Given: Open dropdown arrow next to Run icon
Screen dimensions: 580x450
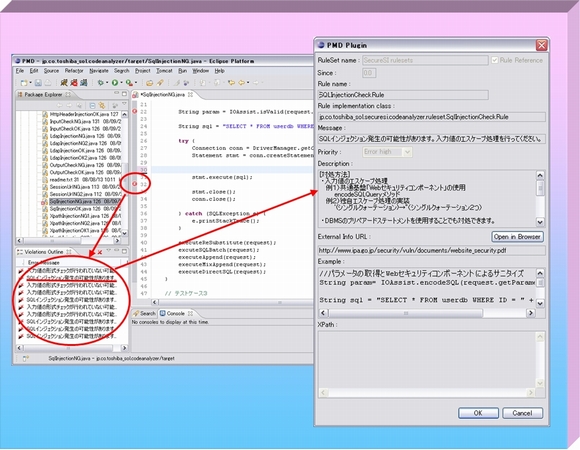Looking at the screenshot, I should [x=121, y=83].
